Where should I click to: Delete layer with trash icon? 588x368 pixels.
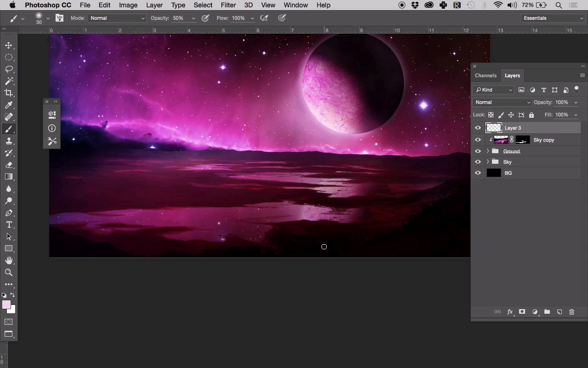(572, 312)
